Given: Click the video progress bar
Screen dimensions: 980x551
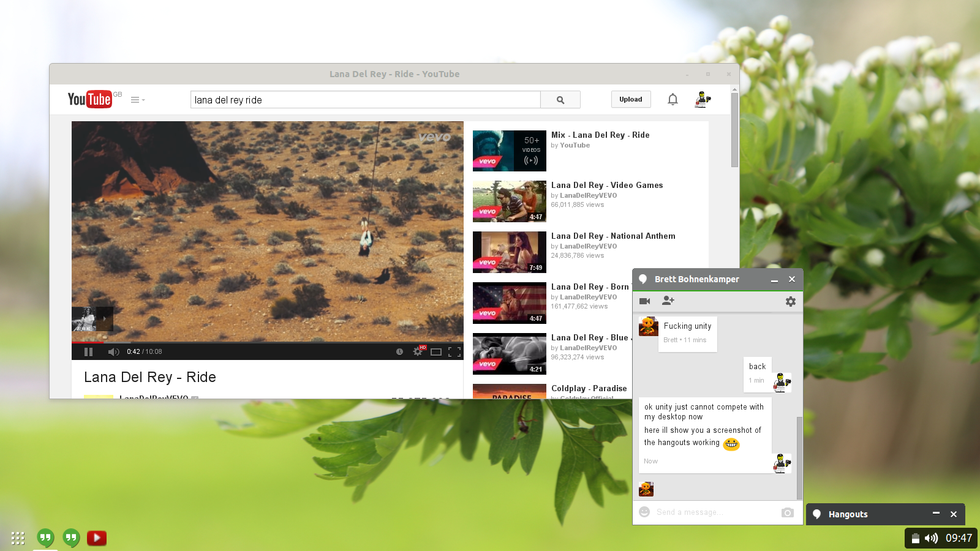Looking at the screenshot, I should 268,342.
